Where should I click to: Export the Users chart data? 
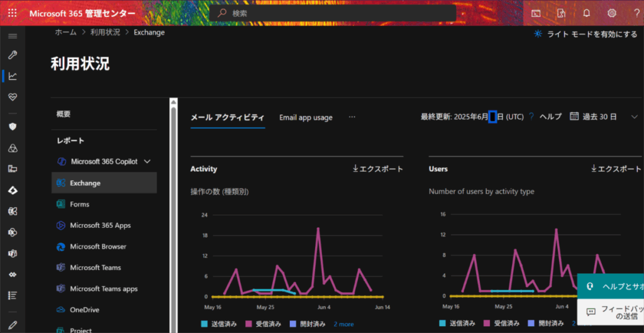click(x=616, y=169)
